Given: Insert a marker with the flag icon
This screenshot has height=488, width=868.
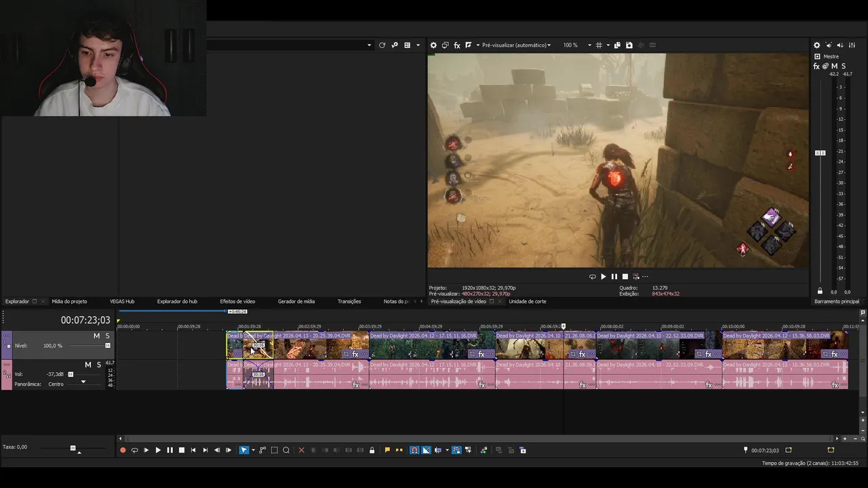Looking at the screenshot, I should click(387, 450).
